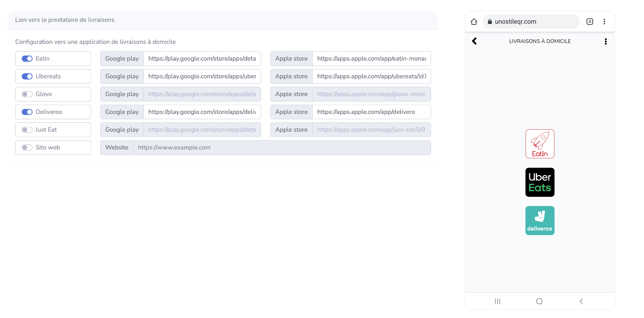Open the browser tab counter icon
Viewport: 644px width, 318px height.
tap(589, 22)
